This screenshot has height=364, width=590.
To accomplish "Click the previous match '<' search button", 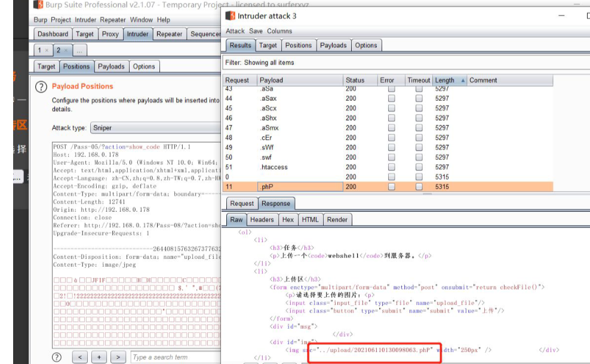I will [x=80, y=357].
